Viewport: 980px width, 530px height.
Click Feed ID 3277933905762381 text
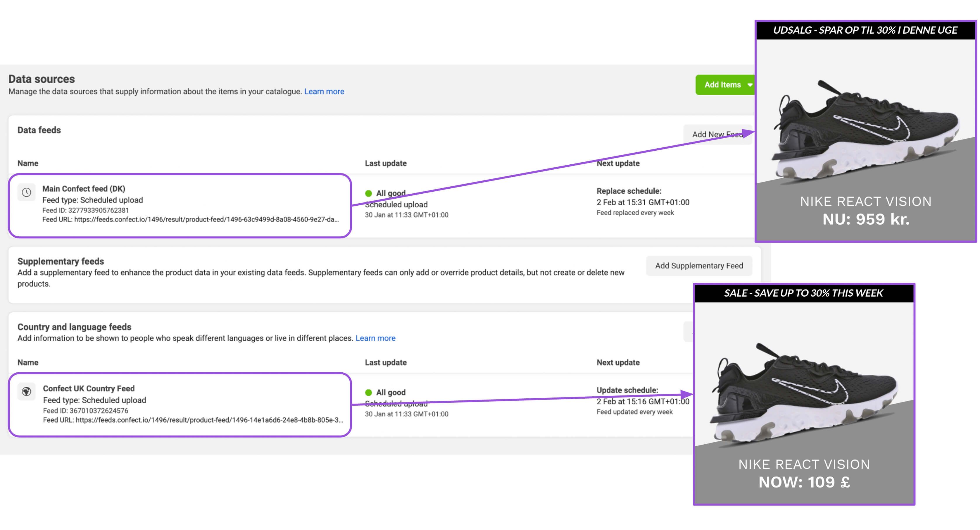coord(85,210)
